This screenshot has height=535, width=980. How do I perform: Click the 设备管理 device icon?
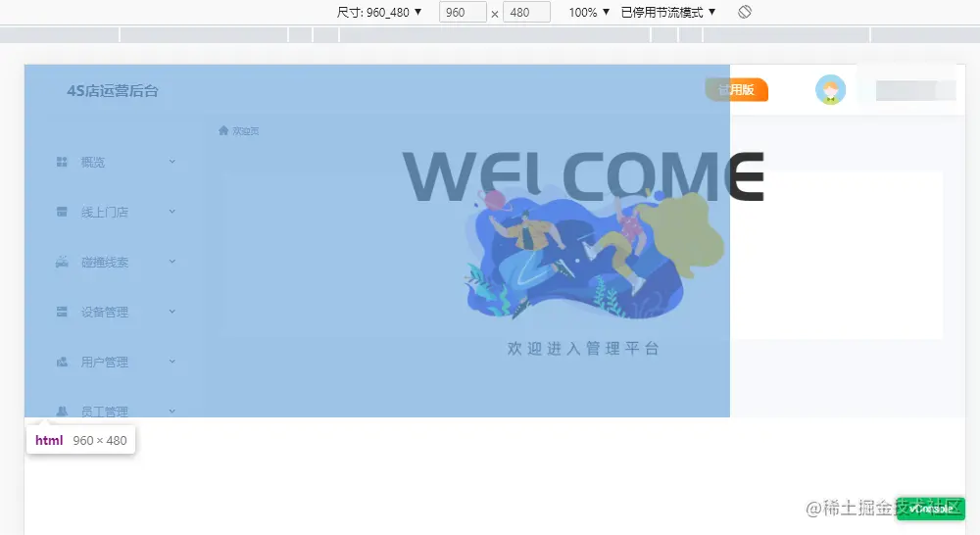(x=62, y=312)
